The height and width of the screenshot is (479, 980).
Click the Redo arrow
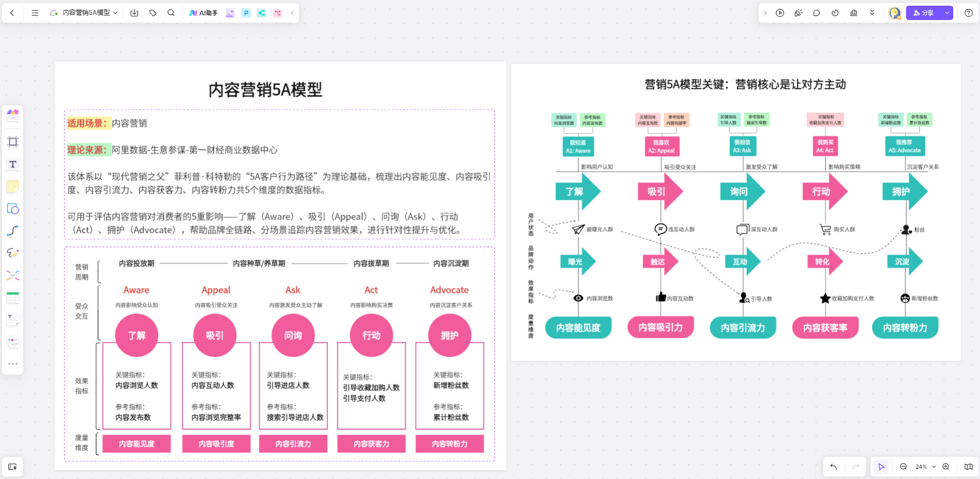[x=856, y=467]
